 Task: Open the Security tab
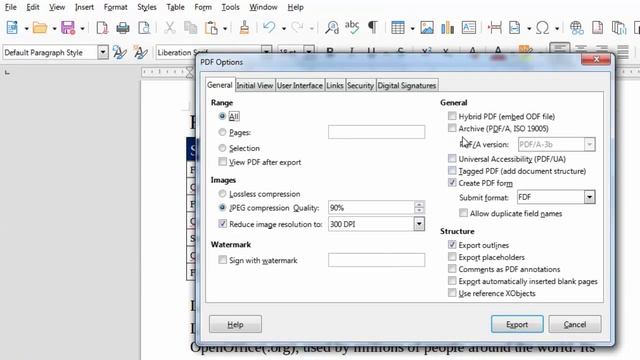click(360, 85)
